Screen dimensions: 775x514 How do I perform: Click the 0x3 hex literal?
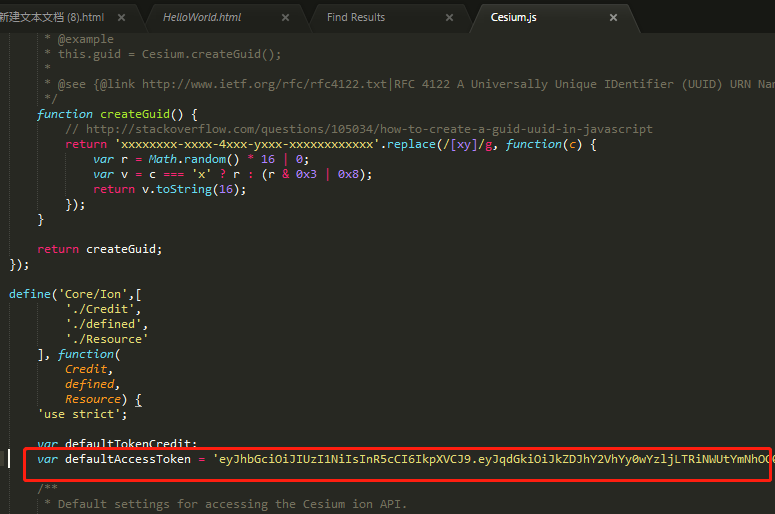click(x=306, y=174)
